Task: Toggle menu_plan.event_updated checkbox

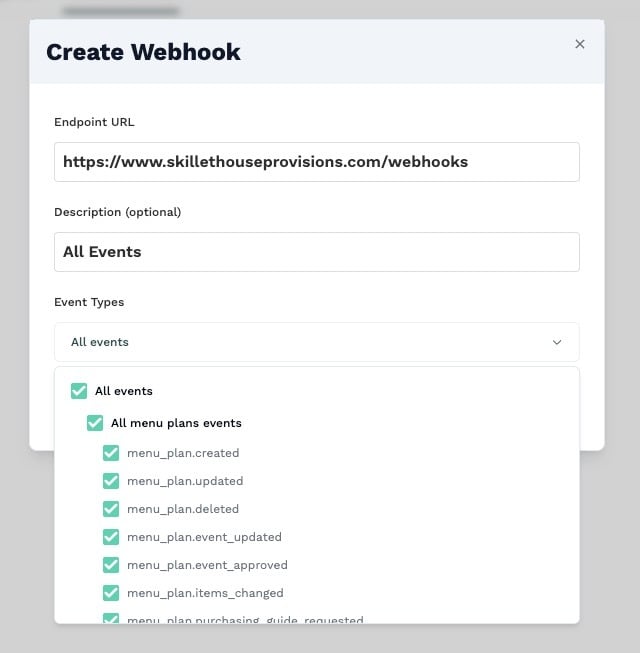Action: (x=111, y=537)
